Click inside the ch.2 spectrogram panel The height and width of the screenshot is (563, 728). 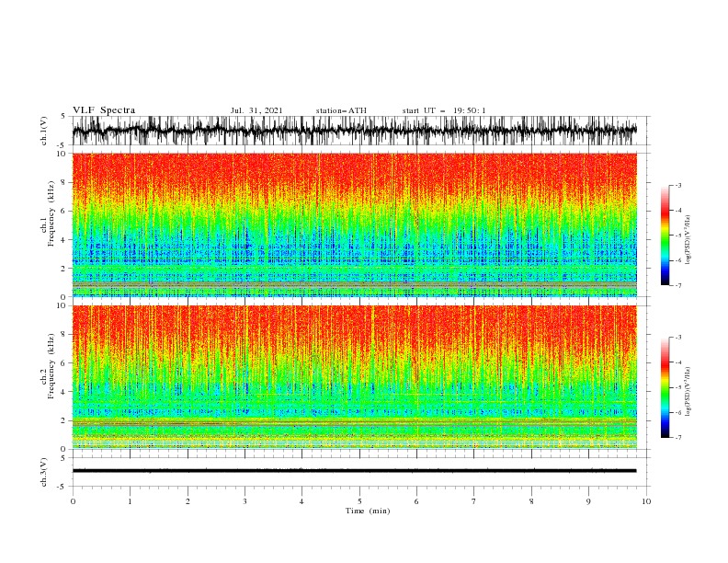pyautogui.click(x=354, y=377)
